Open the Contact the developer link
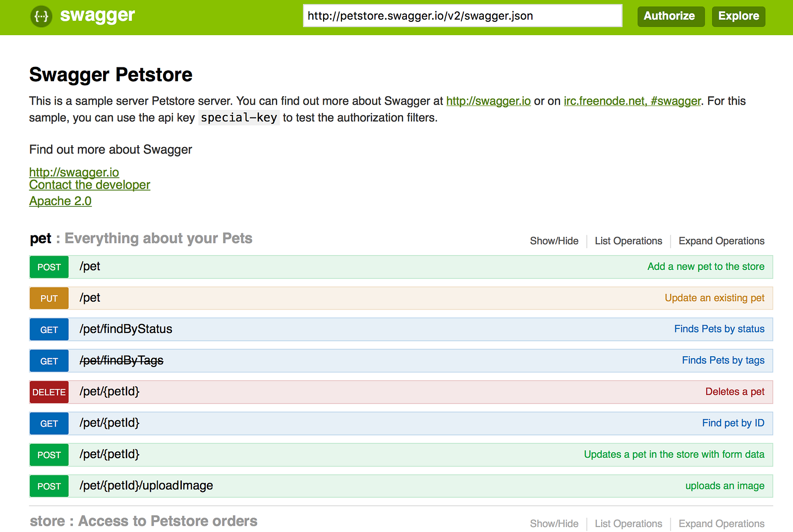The width and height of the screenshot is (793, 532). tap(90, 185)
